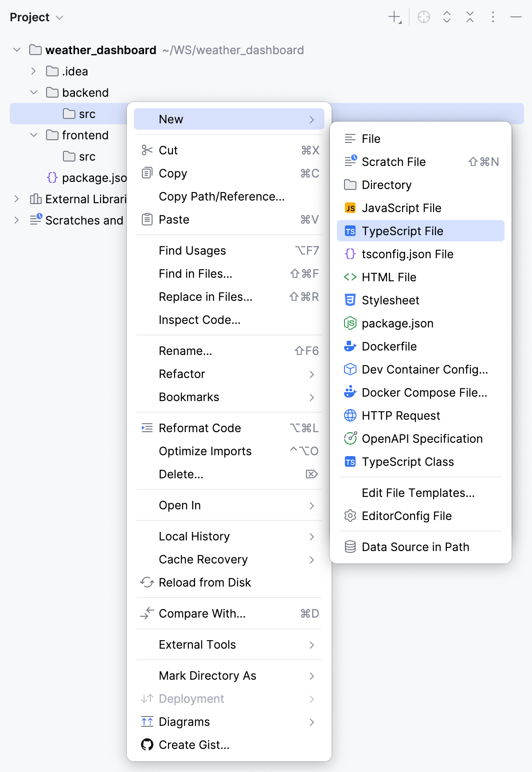Click the Compare With... icon

tap(147, 613)
